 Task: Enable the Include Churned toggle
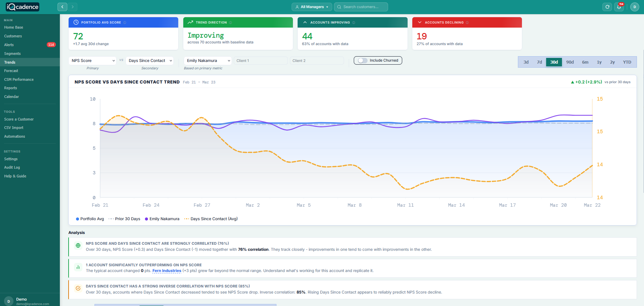click(363, 60)
